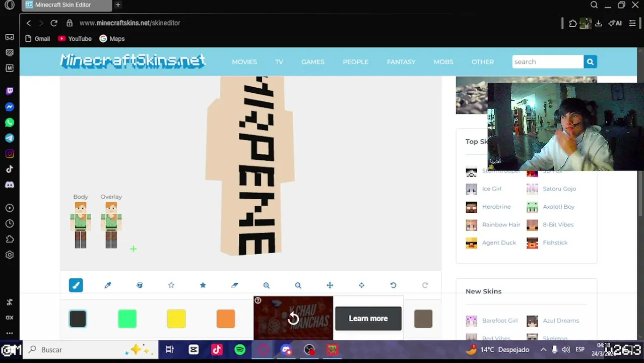644x363 pixels.
Task: Open the GAMES category
Action: [313, 62]
